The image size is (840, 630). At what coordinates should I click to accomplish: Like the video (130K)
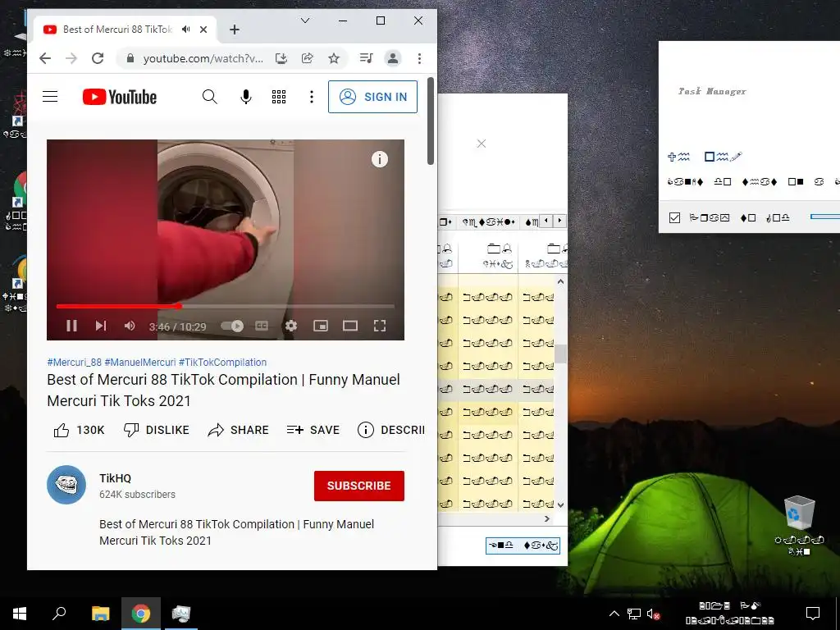[x=79, y=430]
